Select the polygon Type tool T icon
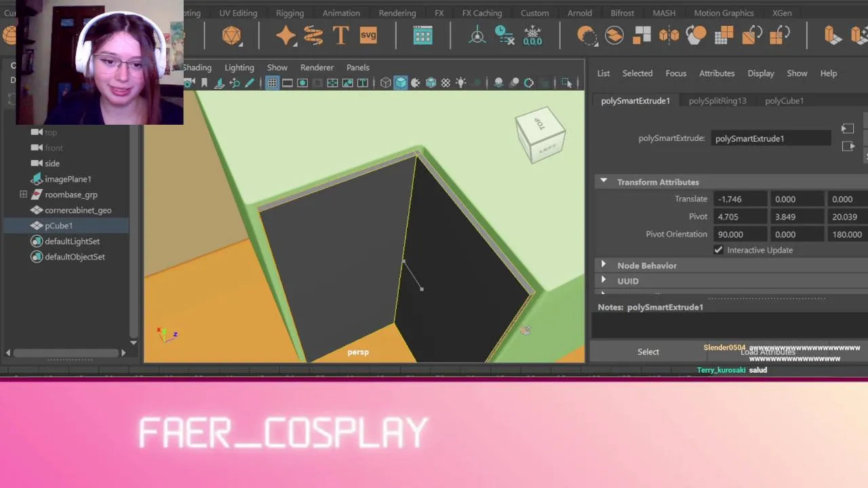Image resolution: width=868 pixels, height=488 pixels. tap(340, 35)
